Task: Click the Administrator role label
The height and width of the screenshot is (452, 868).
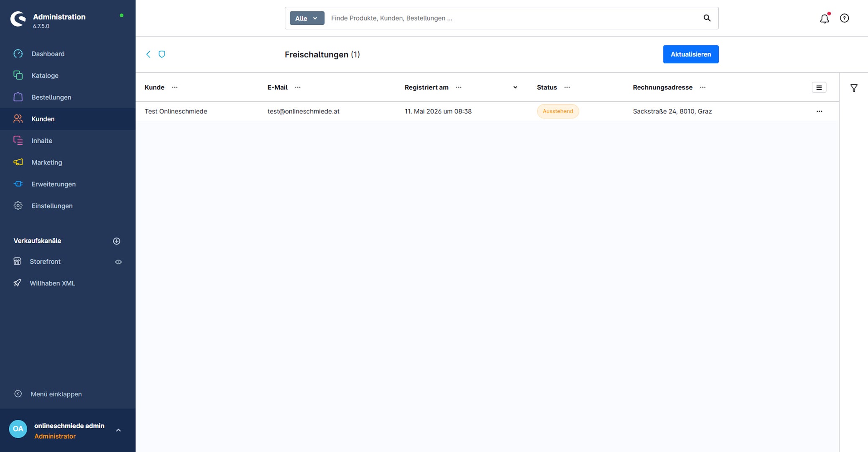Action: pos(55,436)
